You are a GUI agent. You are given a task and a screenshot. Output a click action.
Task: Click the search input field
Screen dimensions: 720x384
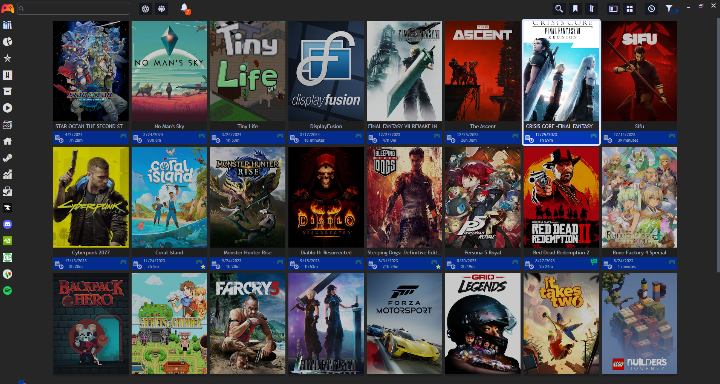coord(74,8)
